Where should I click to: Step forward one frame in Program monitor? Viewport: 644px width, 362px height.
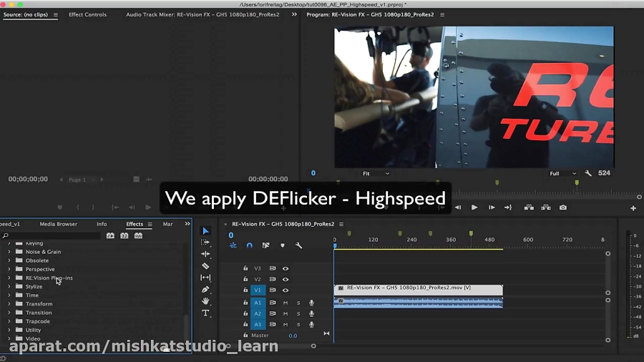click(x=491, y=207)
